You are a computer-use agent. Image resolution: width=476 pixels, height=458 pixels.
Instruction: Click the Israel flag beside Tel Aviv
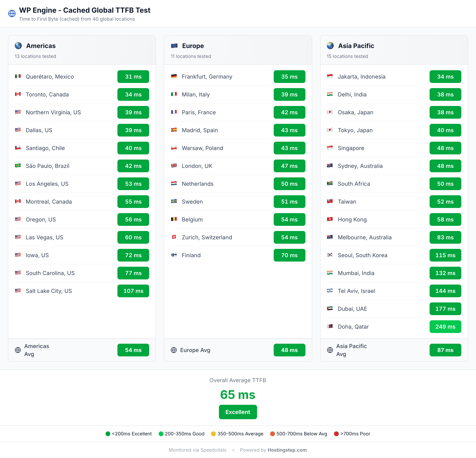tap(330, 291)
